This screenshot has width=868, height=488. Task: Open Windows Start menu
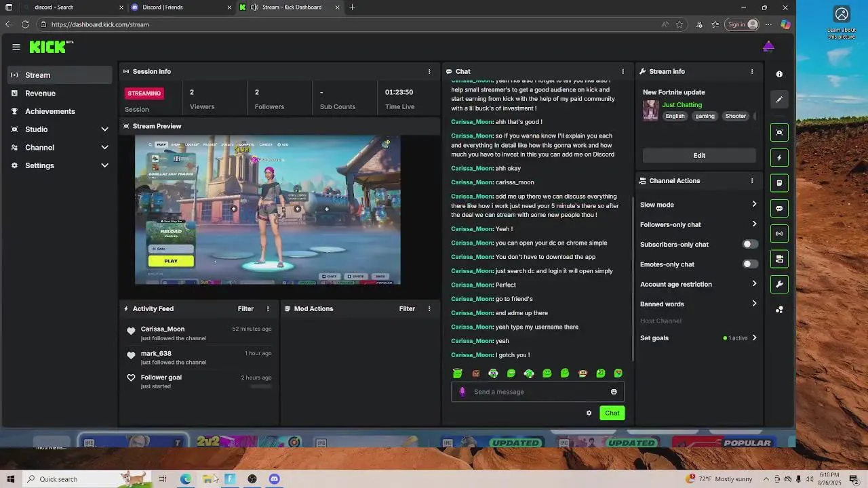click(11, 479)
